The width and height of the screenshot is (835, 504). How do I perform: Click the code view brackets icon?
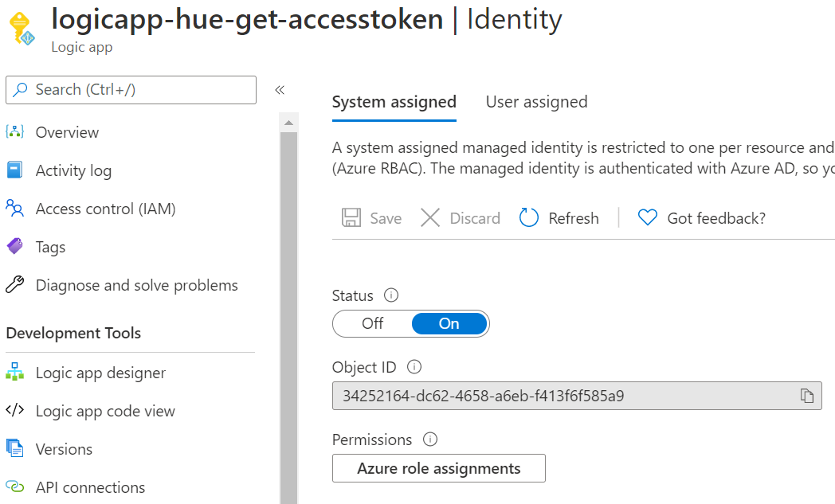15,410
